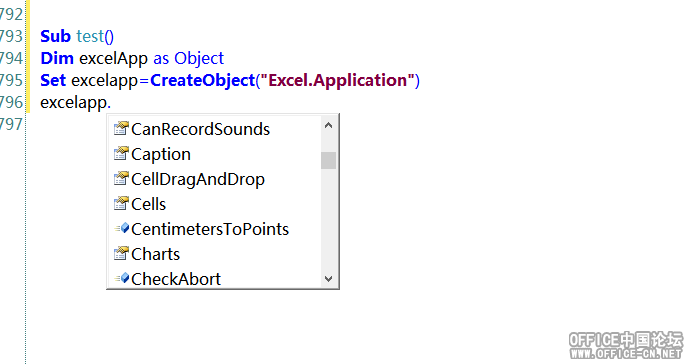Click the autocomplete list scroll-down arrow
This screenshot has width=689, height=364.
(x=328, y=279)
